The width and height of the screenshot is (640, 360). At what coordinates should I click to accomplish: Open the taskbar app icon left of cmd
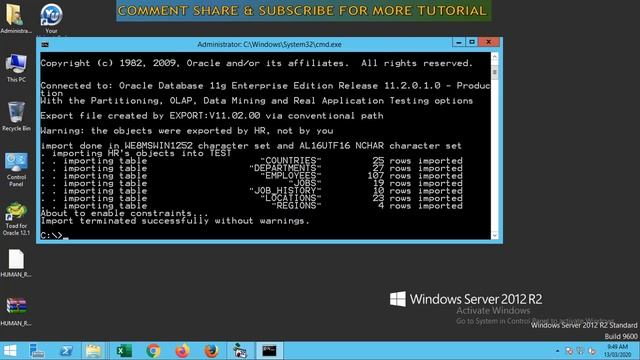[x=240, y=351]
